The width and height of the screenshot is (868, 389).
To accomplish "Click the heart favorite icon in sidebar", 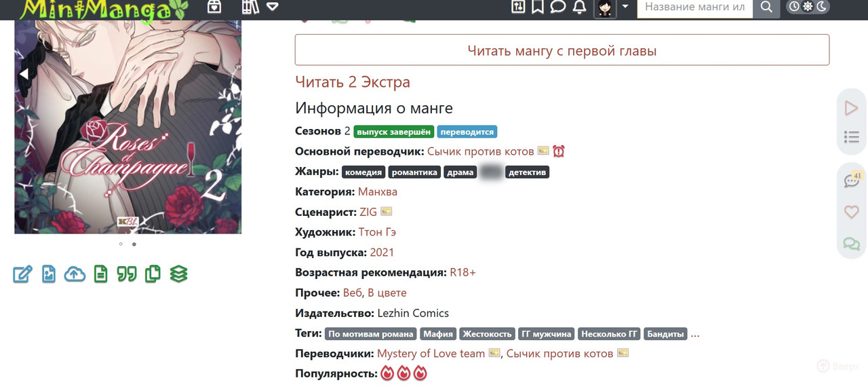I will tap(851, 212).
